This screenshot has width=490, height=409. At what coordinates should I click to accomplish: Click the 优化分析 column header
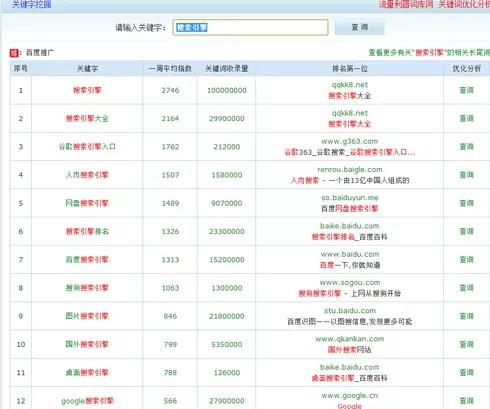coord(467,69)
